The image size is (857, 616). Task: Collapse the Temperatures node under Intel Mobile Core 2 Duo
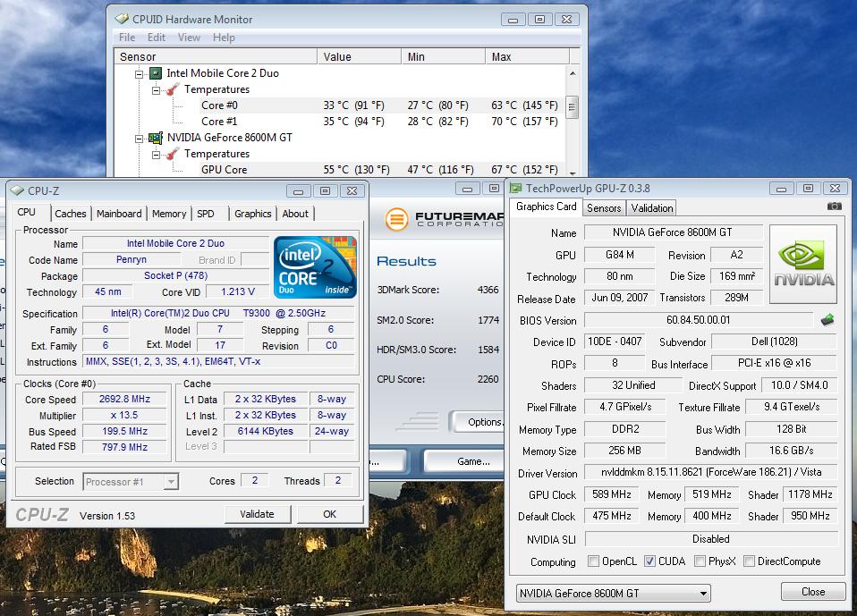pos(156,90)
